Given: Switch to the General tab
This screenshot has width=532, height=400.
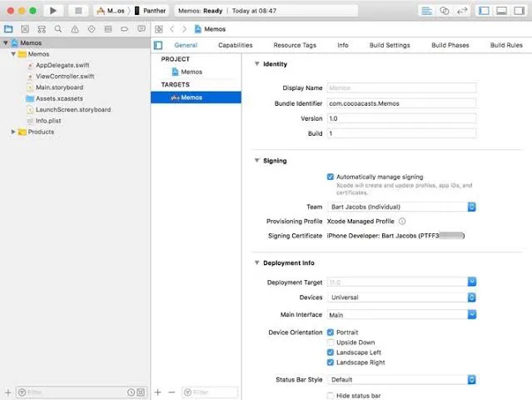Looking at the screenshot, I should click(x=186, y=45).
